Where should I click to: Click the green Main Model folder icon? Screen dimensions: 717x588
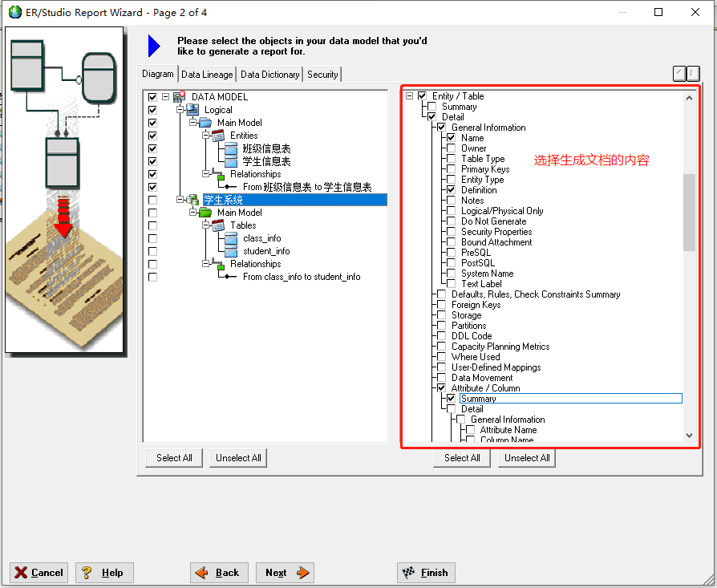click(205, 213)
